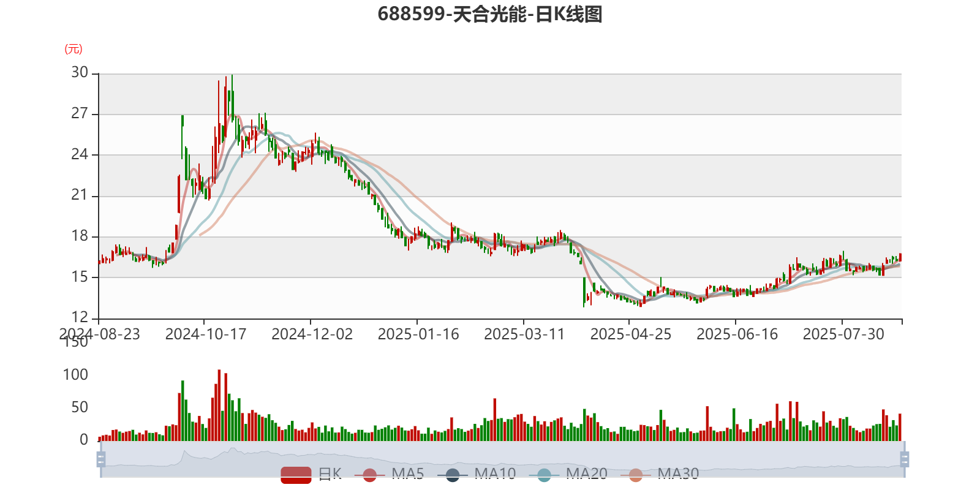Click the price axis label 30
This screenshot has height=490, width=980.
[x=80, y=72]
